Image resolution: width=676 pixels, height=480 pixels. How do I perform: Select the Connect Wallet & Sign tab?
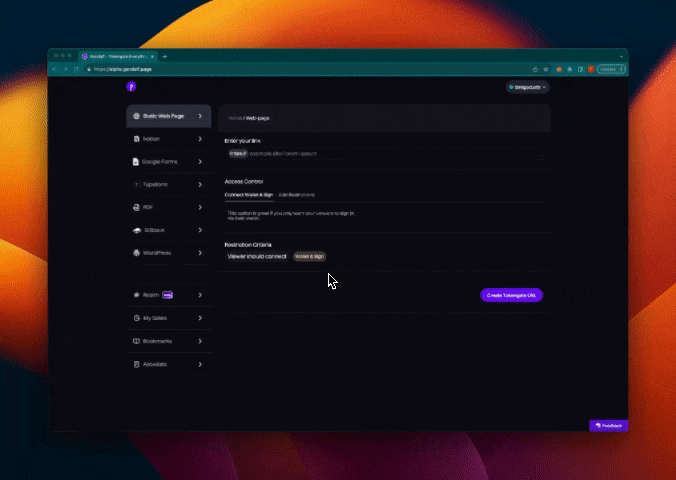point(249,195)
